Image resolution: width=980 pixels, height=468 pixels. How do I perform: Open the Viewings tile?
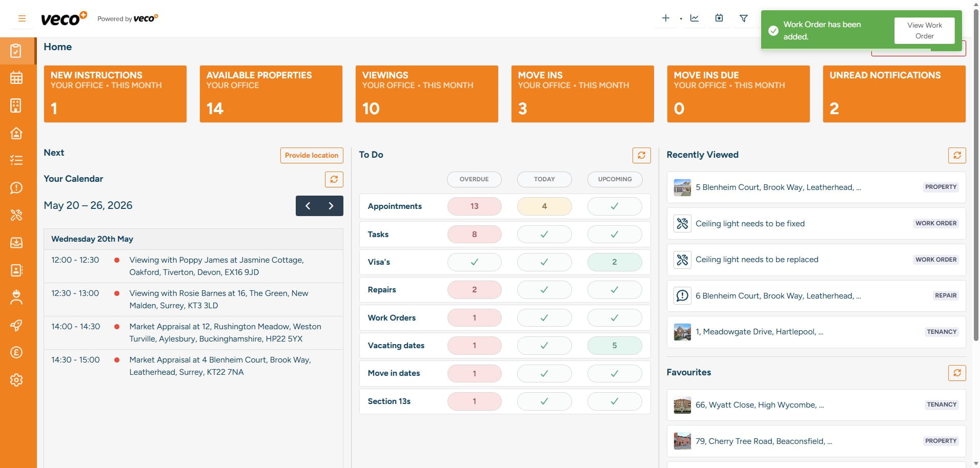click(x=427, y=94)
